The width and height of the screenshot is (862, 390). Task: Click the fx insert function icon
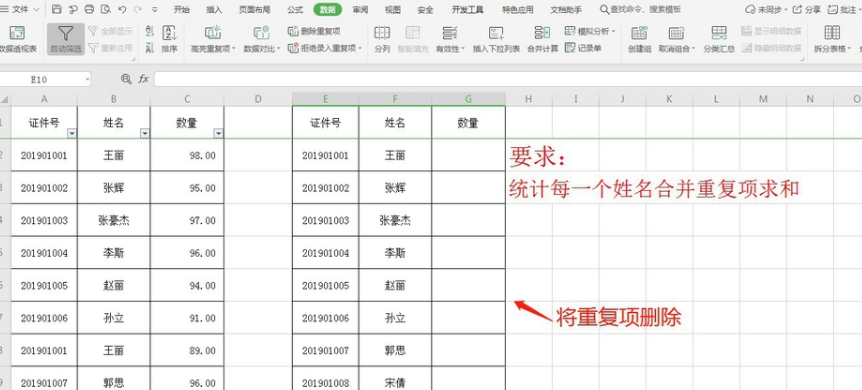click(143, 79)
